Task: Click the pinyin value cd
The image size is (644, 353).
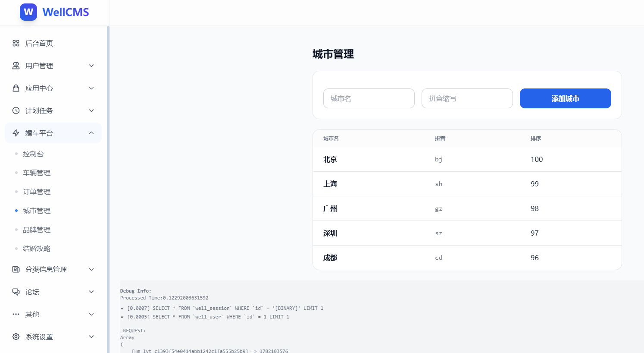Action: (438, 258)
